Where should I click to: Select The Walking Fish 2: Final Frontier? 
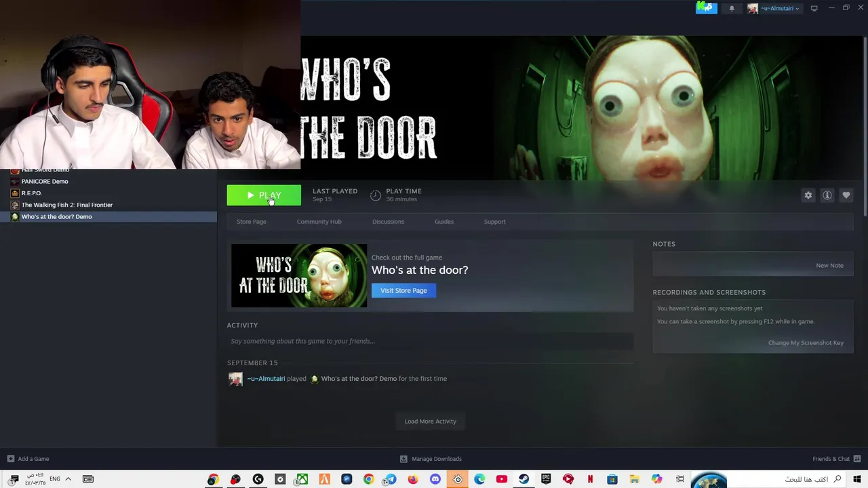pos(67,205)
